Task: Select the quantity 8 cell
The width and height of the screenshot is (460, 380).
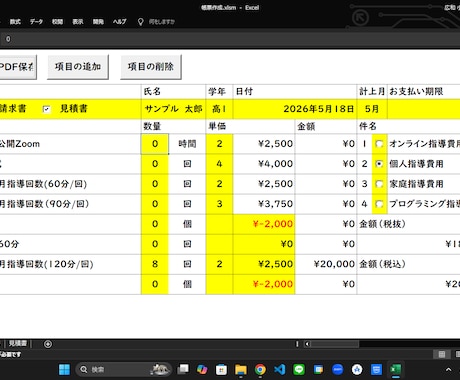Action: point(155,264)
